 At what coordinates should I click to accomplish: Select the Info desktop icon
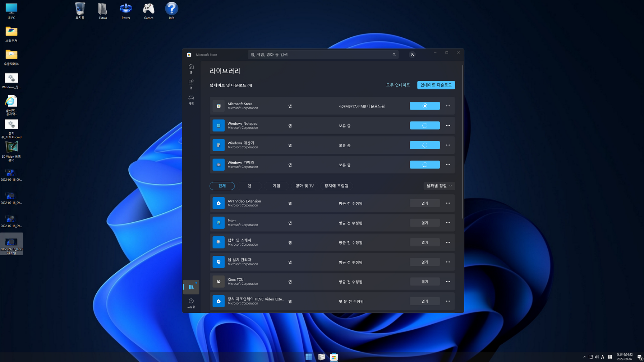pos(171,11)
